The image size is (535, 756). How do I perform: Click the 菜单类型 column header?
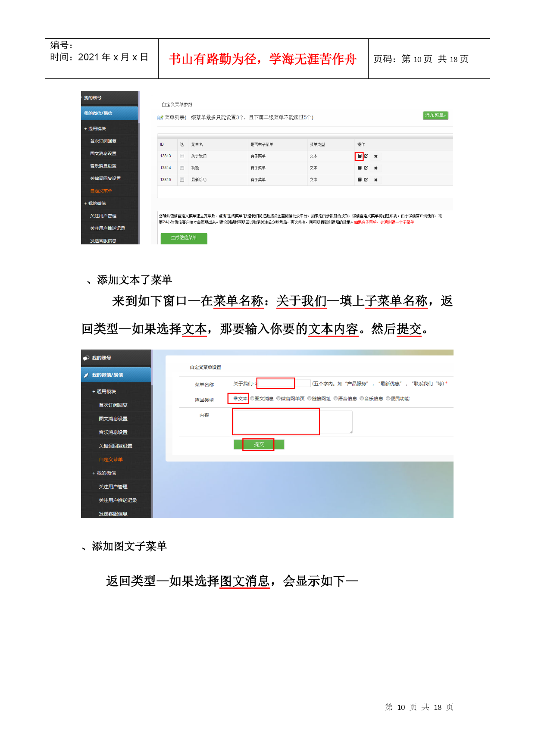(x=317, y=144)
